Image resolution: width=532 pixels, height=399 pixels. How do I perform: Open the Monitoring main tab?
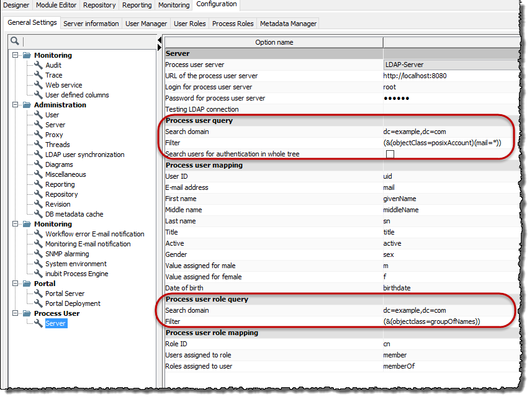tap(174, 5)
